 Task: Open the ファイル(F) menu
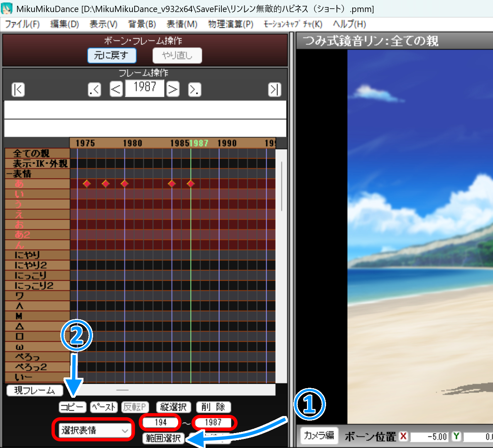click(22, 24)
